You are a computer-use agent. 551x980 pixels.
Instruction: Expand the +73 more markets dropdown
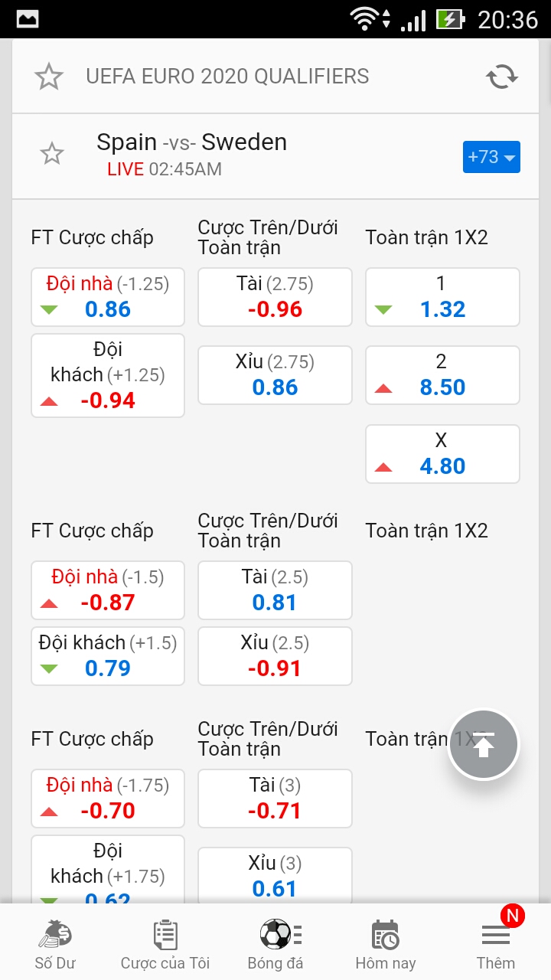coord(491,157)
